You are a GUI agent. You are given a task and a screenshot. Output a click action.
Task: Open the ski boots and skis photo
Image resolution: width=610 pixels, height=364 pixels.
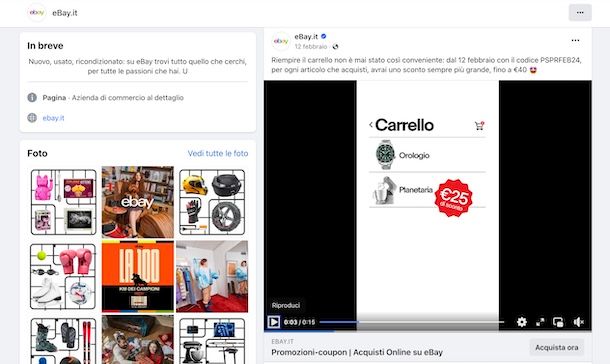63,340
